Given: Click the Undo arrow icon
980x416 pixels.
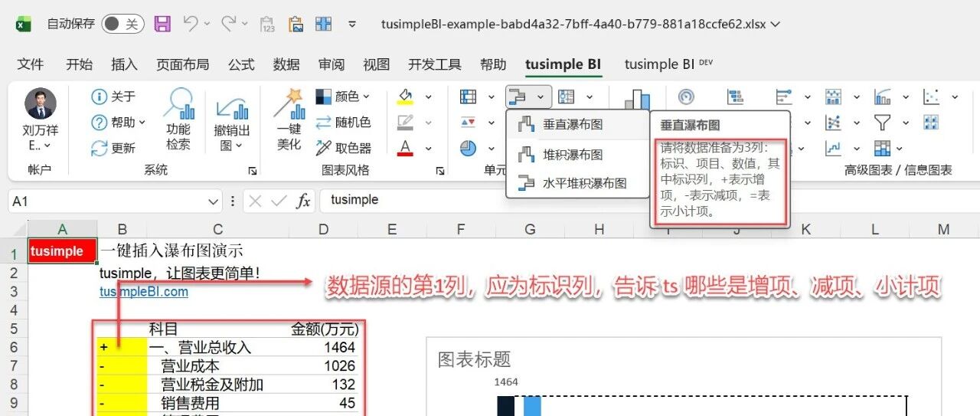Looking at the screenshot, I should [191, 24].
